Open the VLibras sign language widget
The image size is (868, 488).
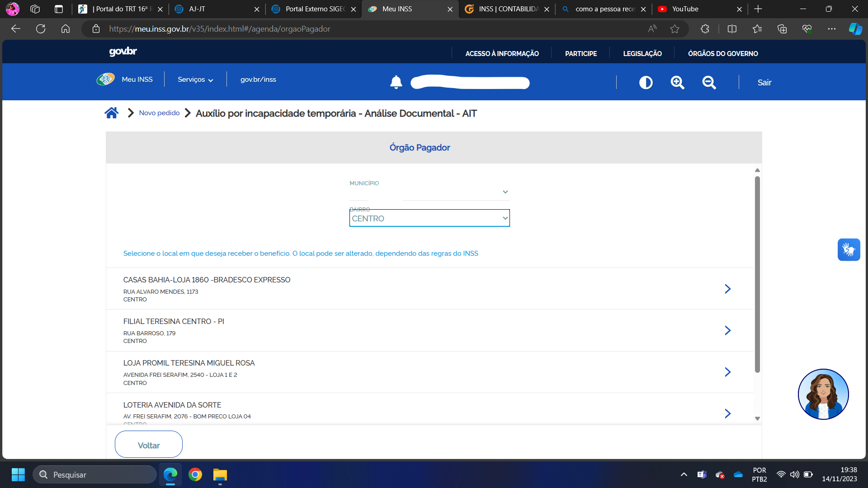point(849,250)
